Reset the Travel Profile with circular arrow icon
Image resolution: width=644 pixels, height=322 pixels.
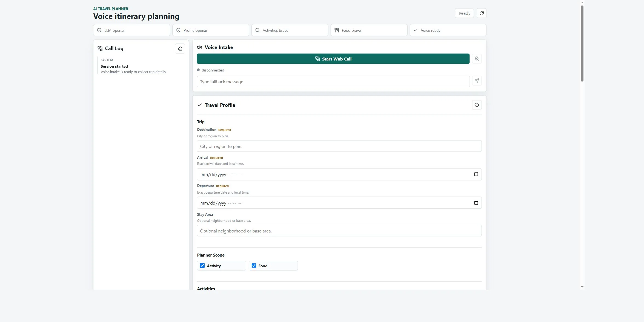click(477, 105)
